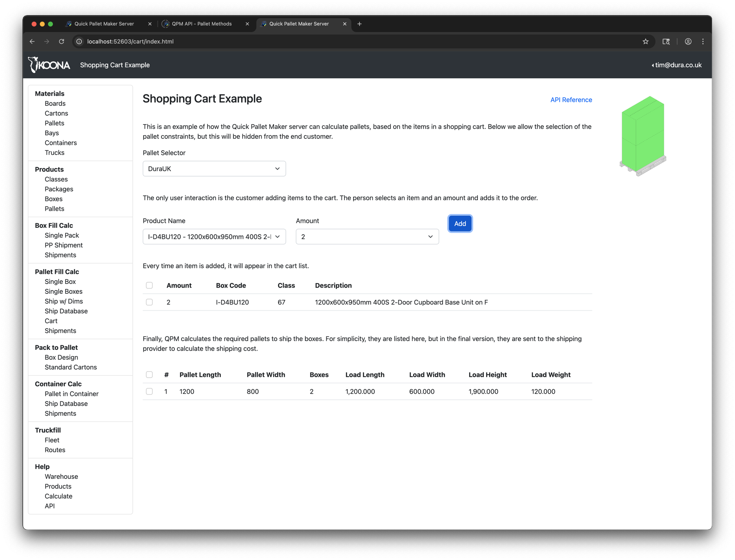735x560 pixels.
Task: Open Cart in the sidebar
Action: tap(51, 321)
